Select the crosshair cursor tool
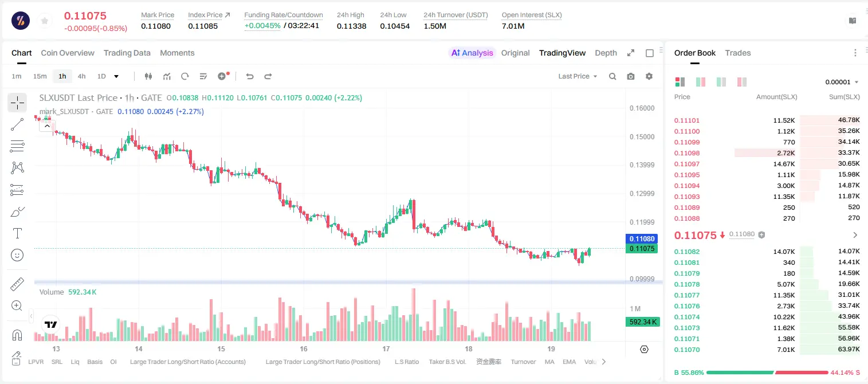 (17, 103)
